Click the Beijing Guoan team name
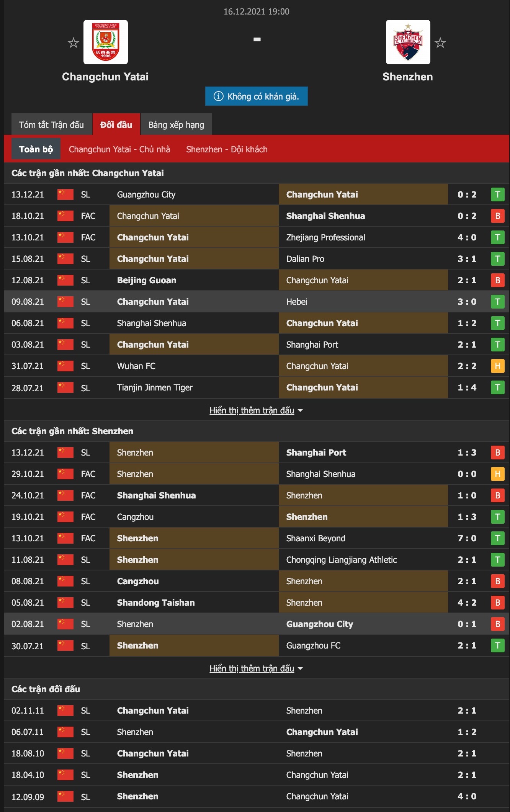Viewport: 510px width, 812px height. 147,280
